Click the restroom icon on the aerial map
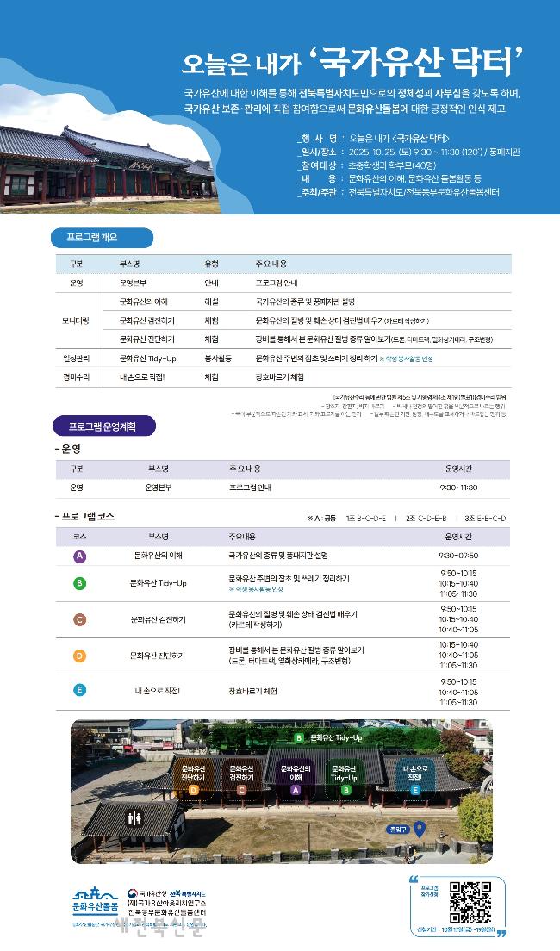 click(x=134, y=816)
